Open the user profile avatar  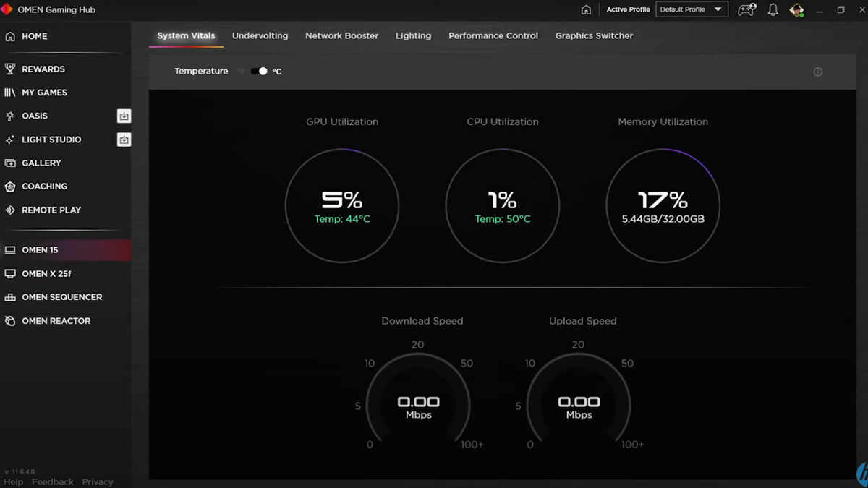796,10
